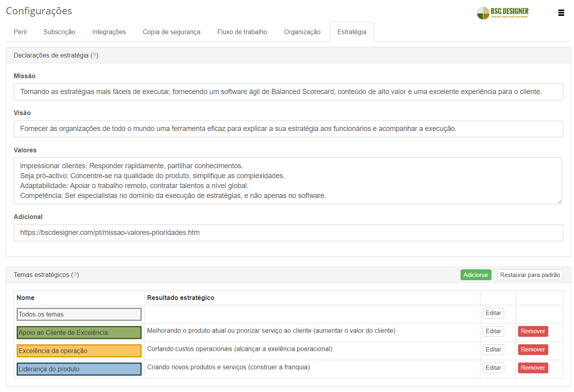Click into the Missão text field
The image size is (574, 392).
pos(288,92)
